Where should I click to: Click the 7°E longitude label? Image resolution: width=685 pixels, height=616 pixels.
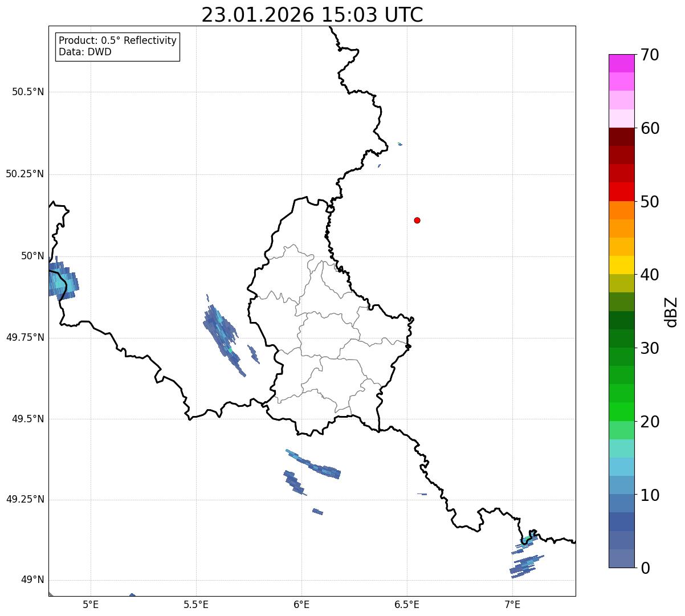pos(512,605)
